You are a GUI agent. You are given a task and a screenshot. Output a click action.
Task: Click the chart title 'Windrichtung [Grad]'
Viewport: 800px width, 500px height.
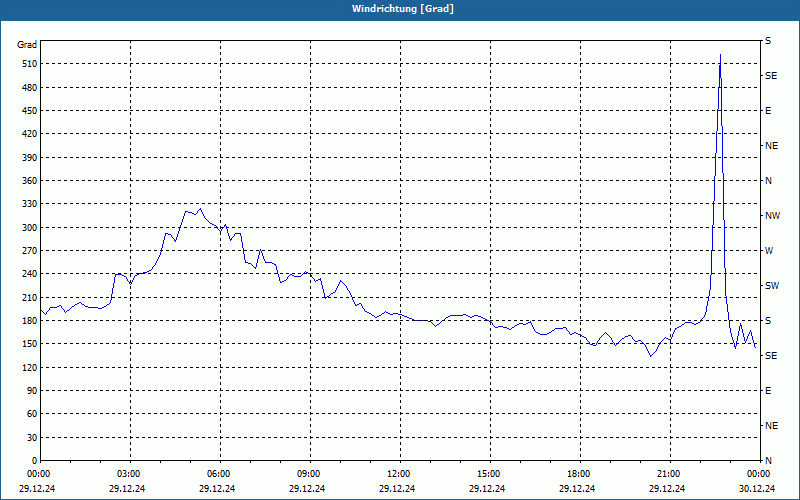point(403,9)
